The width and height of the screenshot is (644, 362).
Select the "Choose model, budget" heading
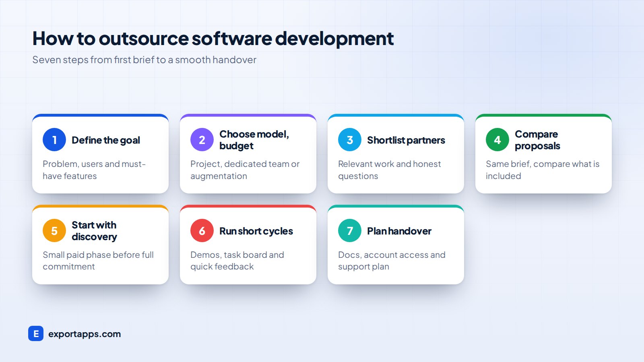point(254,140)
